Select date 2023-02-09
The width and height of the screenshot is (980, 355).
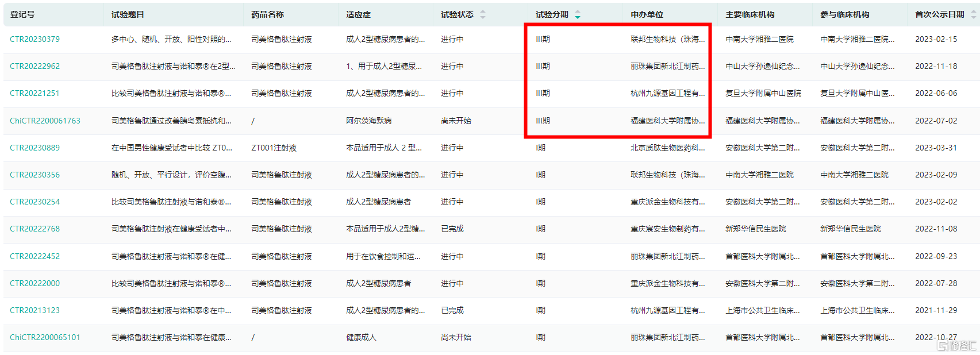(x=936, y=175)
